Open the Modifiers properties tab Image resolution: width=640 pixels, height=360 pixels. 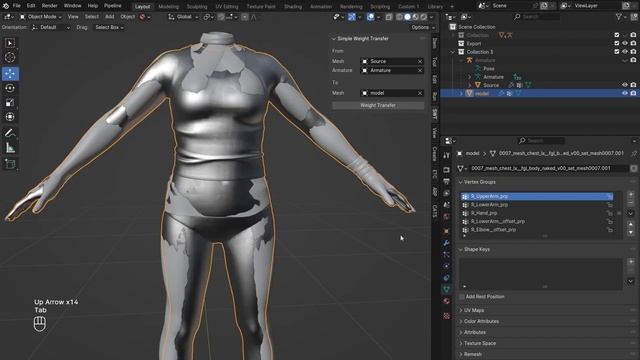[x=446, y=243]
